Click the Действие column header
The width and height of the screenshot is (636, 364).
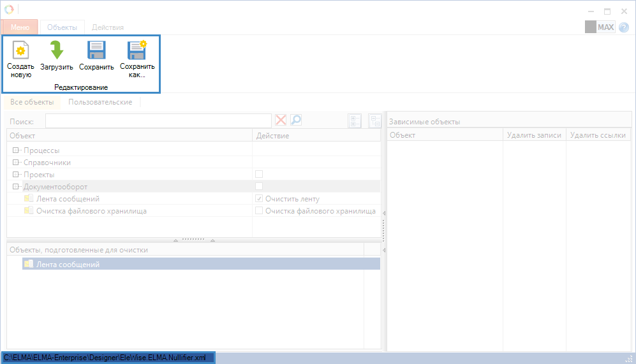pos(317,135)
